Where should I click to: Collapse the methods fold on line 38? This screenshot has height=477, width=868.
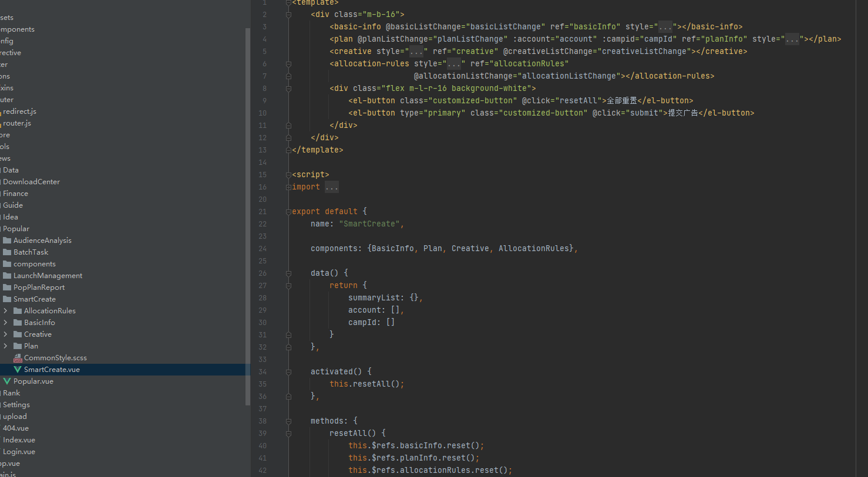click(288, 421)
